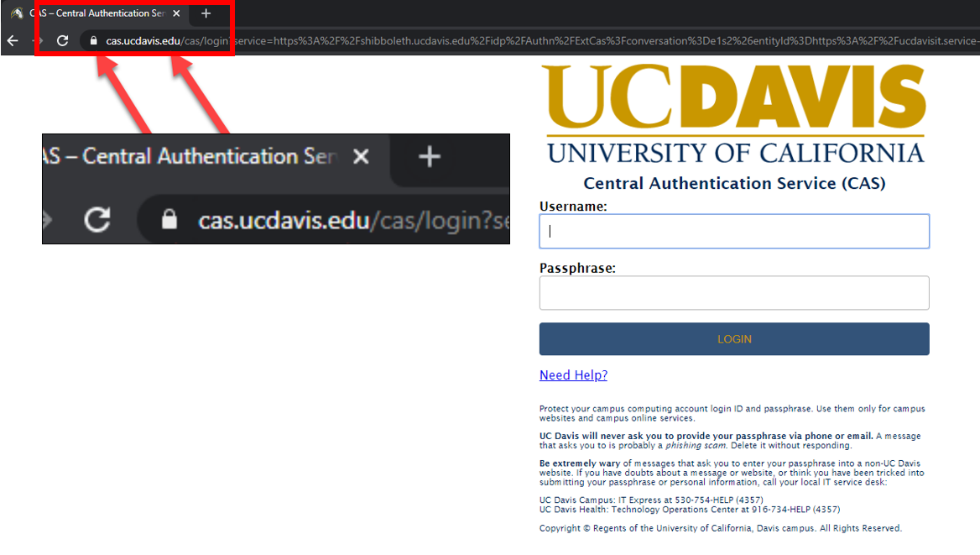Click the plus icon in the inset image
This screenshot has height=555, width=980.
click(430, 156)
